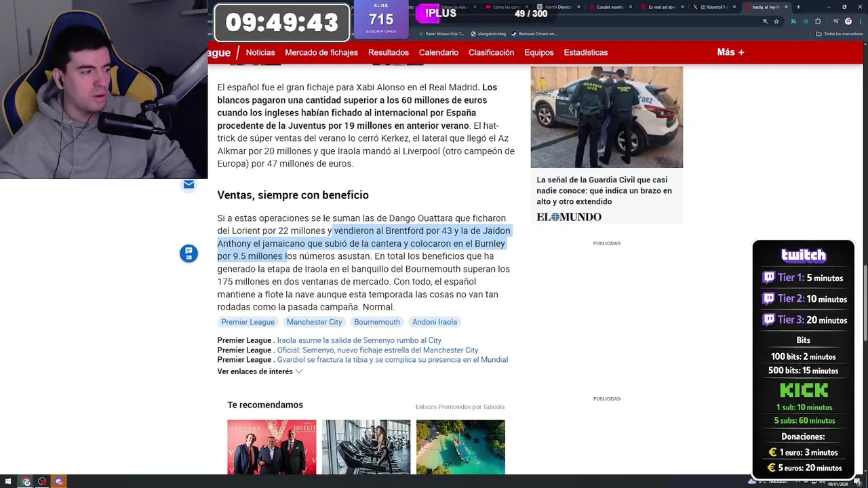This screenshot has height=488, width=868.
Task: Click the Bournemouth tag
Action: tap(377, 322)
